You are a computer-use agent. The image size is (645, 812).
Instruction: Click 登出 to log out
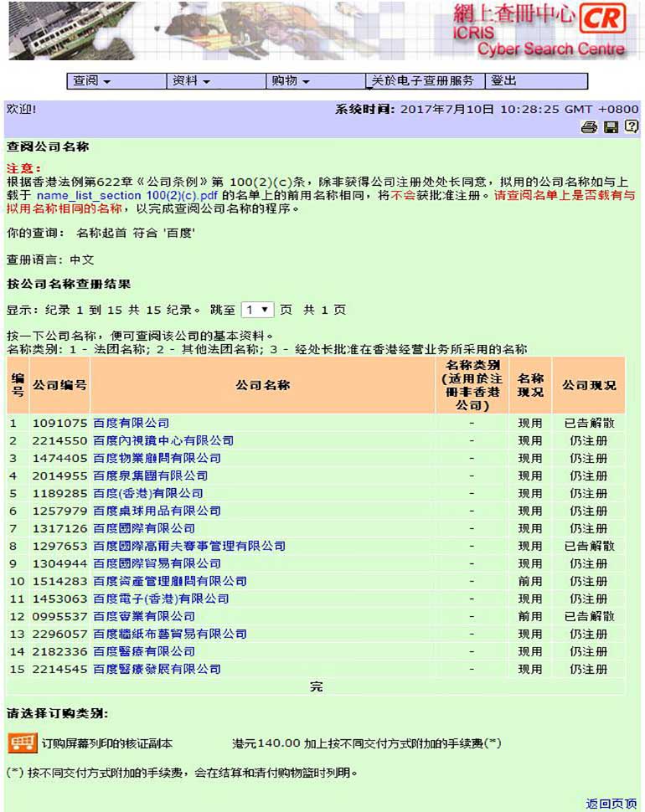click(504, 81)
